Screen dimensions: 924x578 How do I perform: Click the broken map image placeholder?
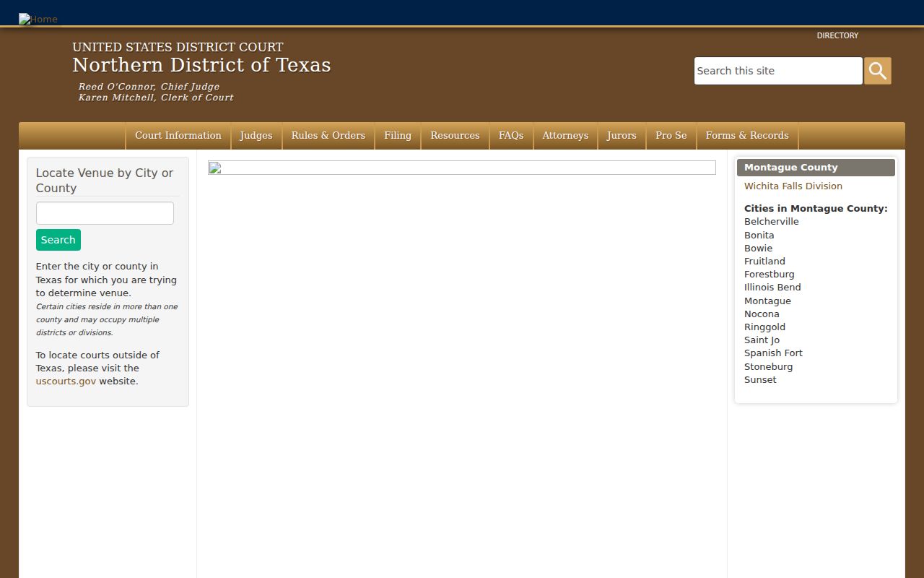462,168
